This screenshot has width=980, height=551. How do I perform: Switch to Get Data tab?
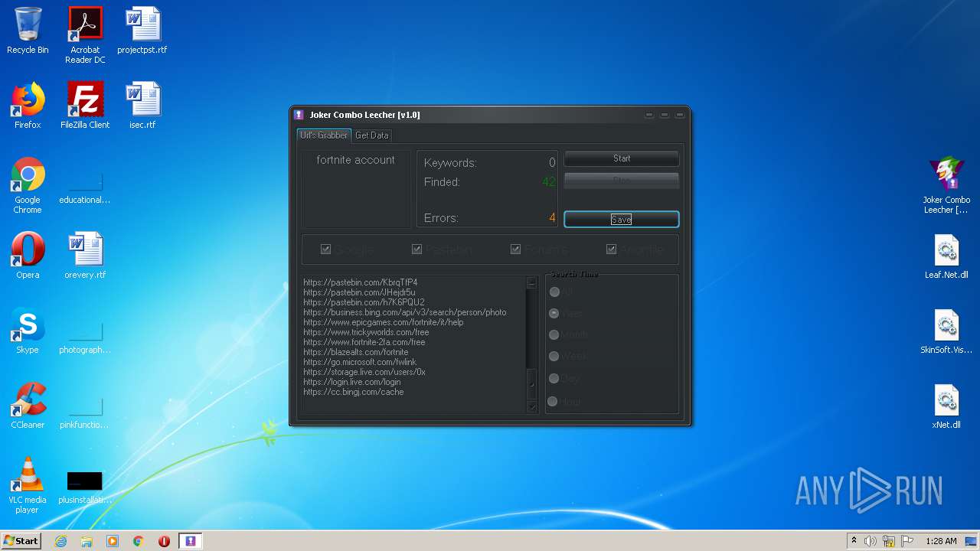[371, 135]
